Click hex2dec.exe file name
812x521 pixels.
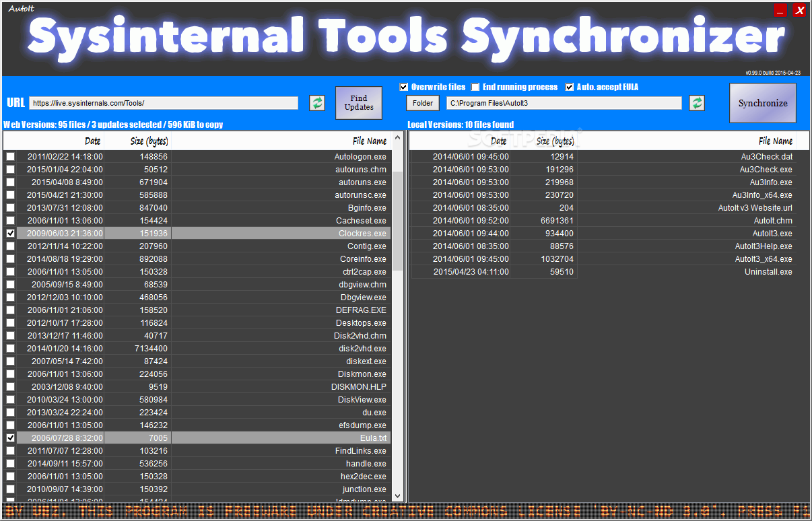364,476
